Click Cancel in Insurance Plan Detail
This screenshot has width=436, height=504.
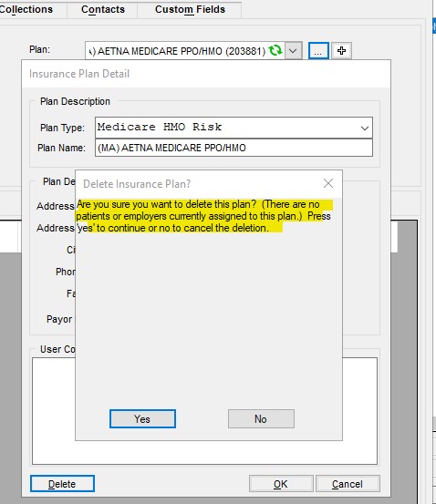point(348,484)
